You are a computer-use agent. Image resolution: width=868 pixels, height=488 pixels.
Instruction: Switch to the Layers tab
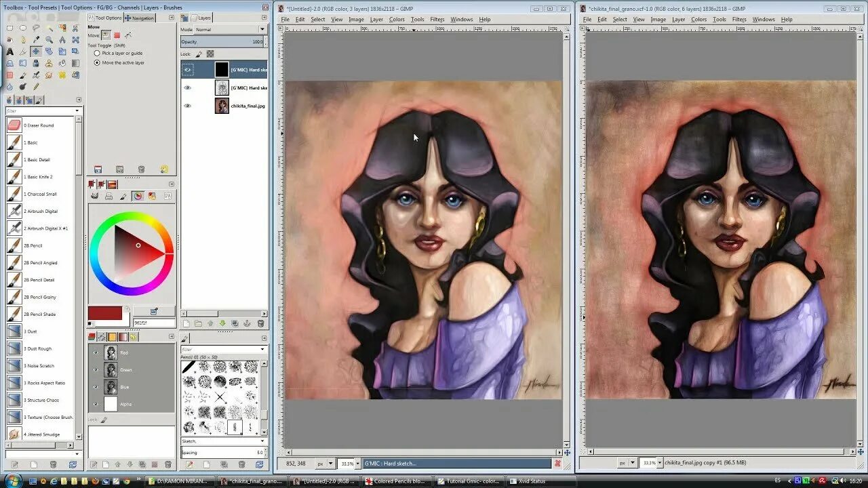pos(201,18)
